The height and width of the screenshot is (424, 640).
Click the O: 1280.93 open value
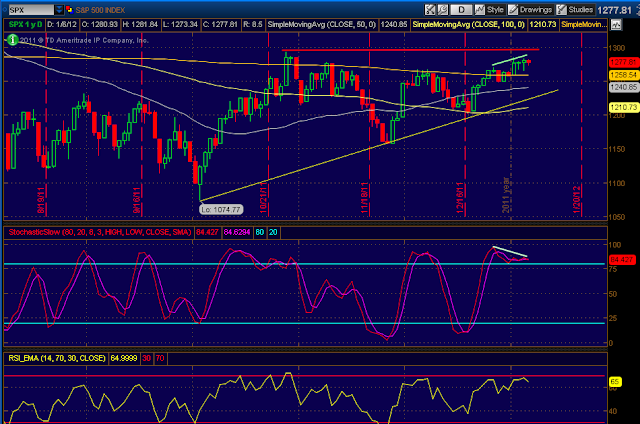100,24
